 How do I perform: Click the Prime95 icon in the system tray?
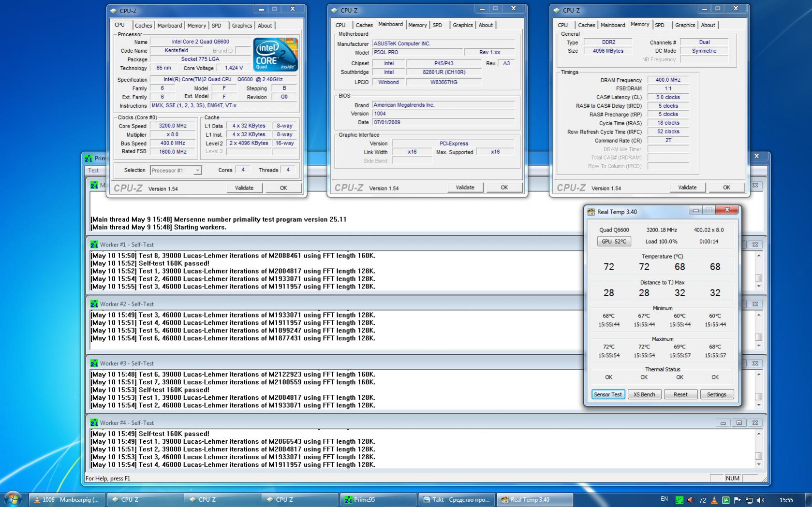point(679,500)
